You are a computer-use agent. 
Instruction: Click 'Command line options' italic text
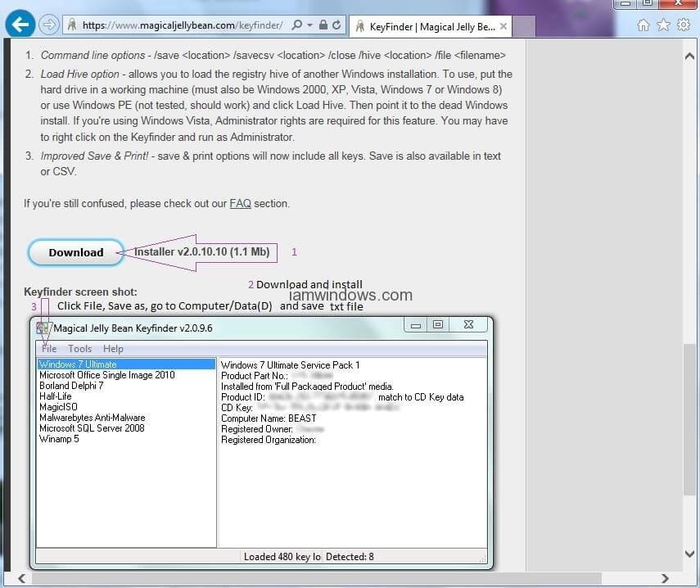[x=93, y=56]
